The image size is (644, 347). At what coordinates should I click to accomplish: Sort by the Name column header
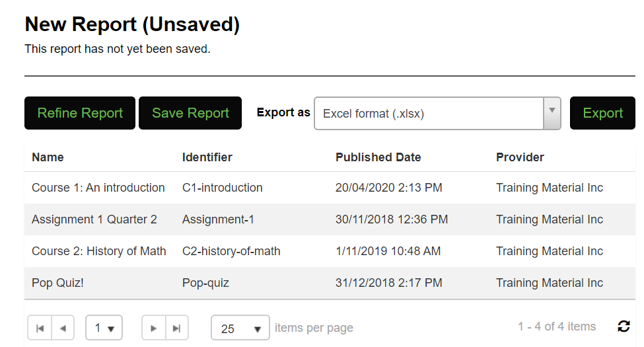[48, 157]
